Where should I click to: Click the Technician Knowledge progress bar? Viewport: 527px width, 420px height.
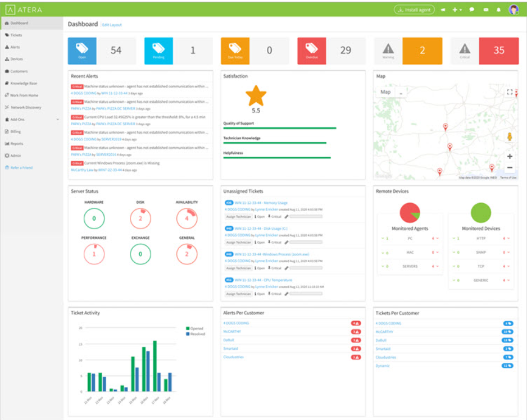tap(275, 143)
